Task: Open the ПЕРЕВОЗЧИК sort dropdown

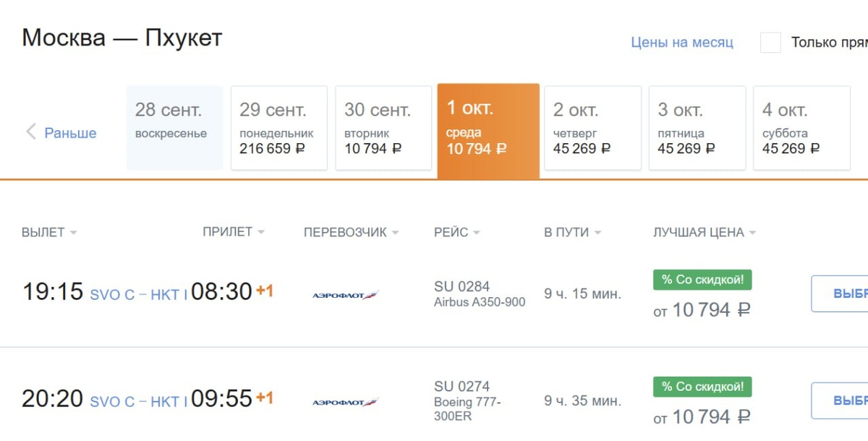Action: pyautogui.click(x=395, y=233)
